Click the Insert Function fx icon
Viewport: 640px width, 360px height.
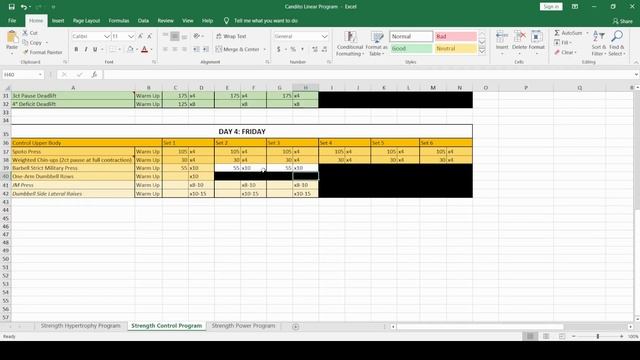tap(94, 75)
